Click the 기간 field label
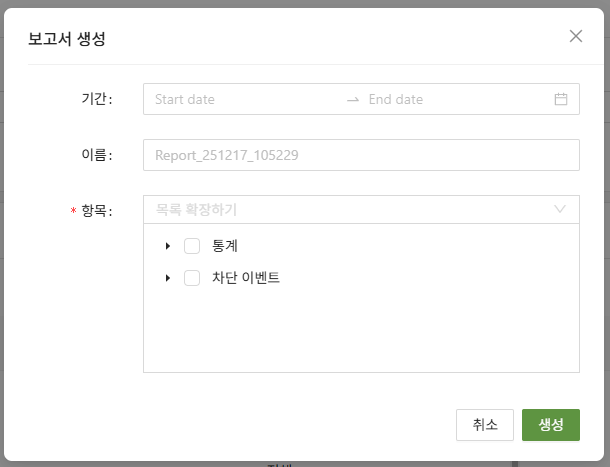This screenshot has height=467, width=610. pyautogui.click(x=96, y=99)
